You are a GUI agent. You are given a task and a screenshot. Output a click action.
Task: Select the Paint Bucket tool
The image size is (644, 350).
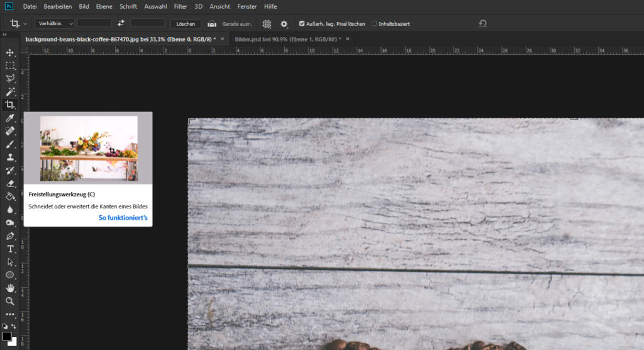point(10,196)
